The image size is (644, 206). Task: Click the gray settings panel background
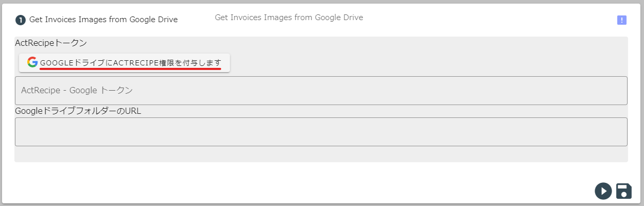tap(321, 154)
